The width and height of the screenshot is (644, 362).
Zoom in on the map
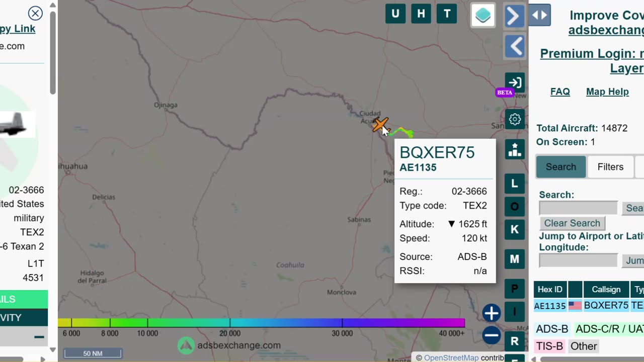tap(492, 313)
